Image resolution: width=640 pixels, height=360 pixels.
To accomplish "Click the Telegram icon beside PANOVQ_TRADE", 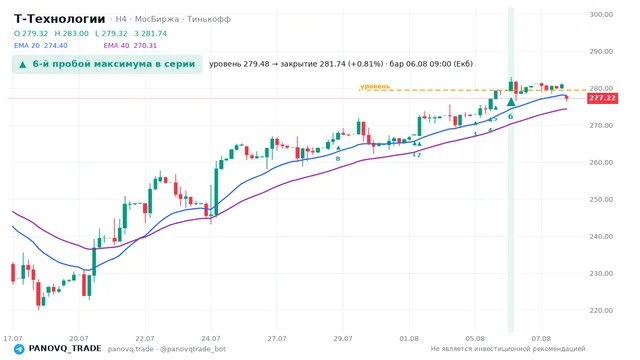I will click(x=19, y=349).
